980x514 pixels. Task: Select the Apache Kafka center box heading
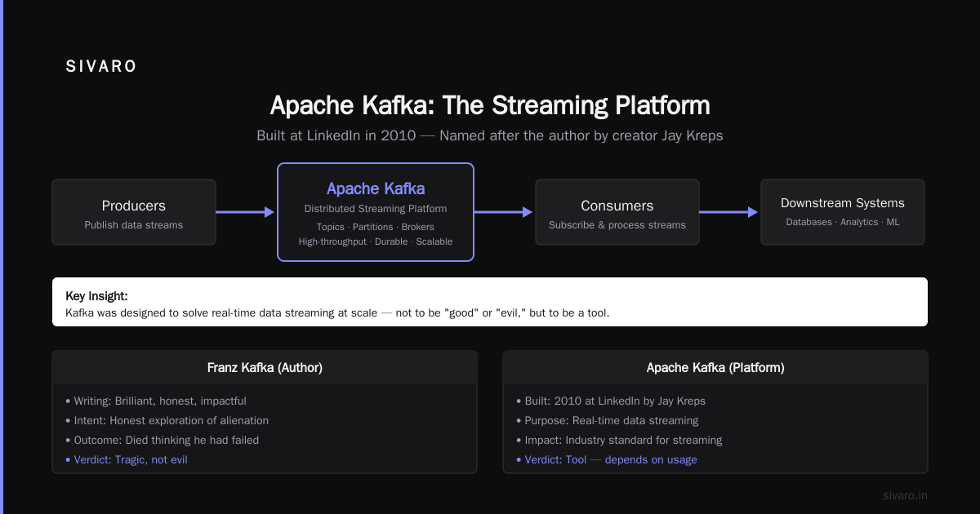click(376, 188)
